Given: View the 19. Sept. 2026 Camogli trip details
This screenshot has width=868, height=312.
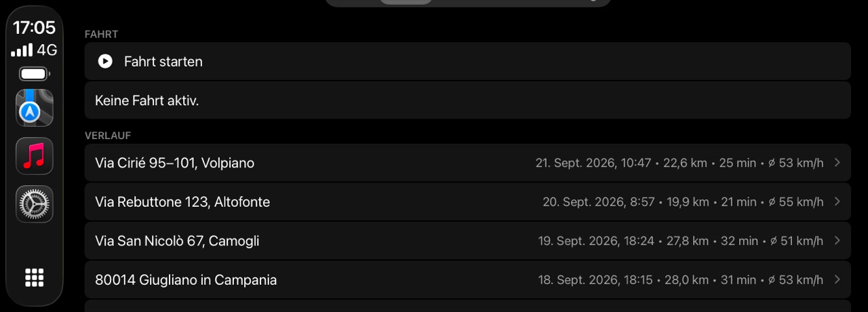Looking at the screenshot, I should pos(468,241).
